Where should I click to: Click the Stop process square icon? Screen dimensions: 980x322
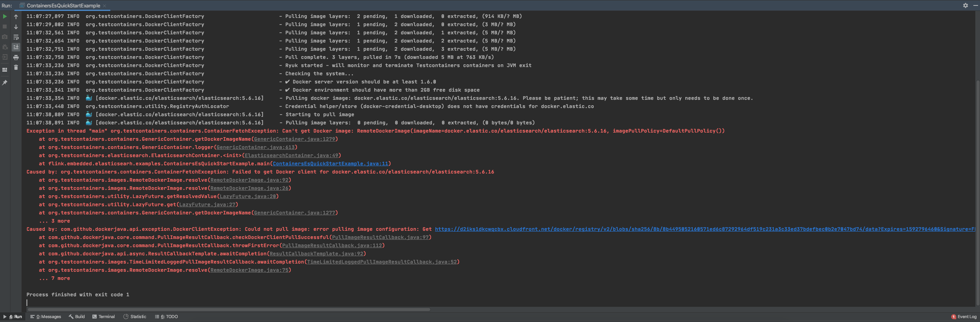[x=5, y=27]
